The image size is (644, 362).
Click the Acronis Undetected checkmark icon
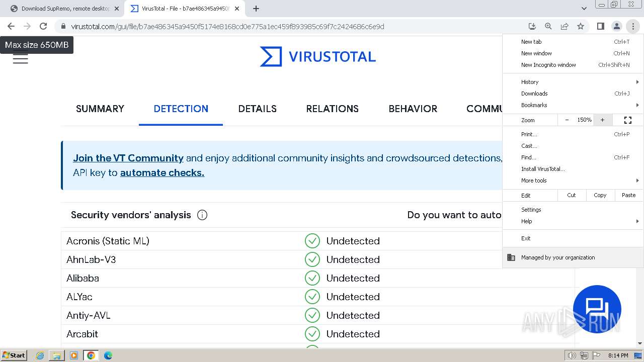point(312,241)
